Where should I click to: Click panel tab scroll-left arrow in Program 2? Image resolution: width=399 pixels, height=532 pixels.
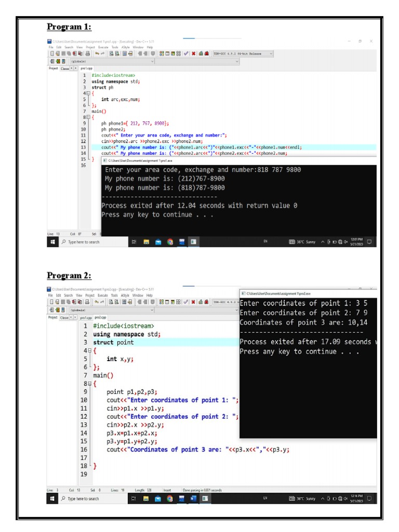(71, 317)
